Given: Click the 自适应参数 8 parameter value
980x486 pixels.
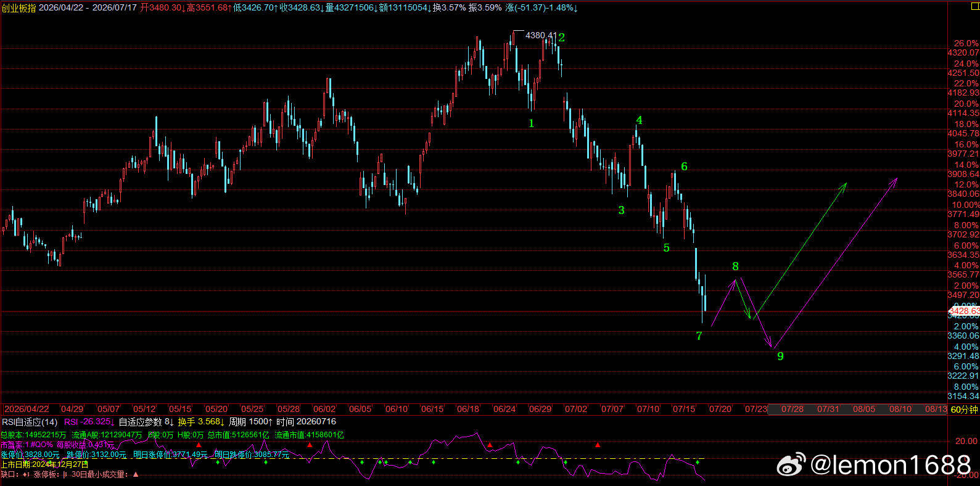Looking at the screenshot, I should [146, 422].
